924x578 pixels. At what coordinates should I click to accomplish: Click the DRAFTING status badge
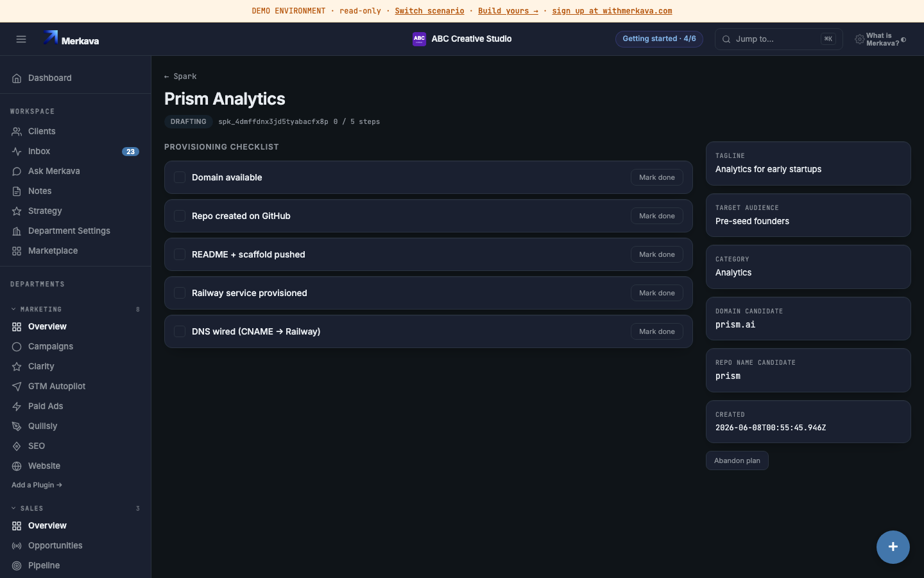click(x=189, y=121)
